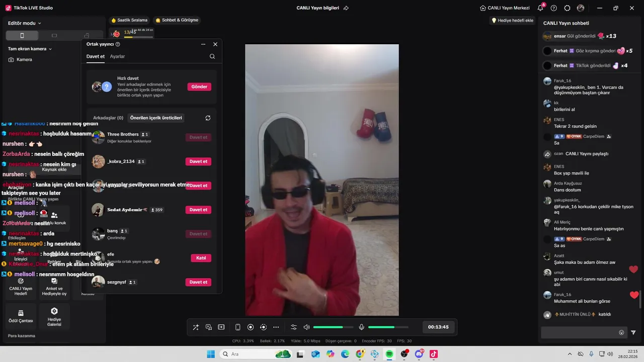Adjust the speaker volume slider
This screenshot has width=644, height=362.
333,327
